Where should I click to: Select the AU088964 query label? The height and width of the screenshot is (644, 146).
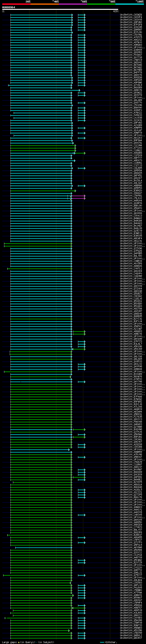coord(8,7)
